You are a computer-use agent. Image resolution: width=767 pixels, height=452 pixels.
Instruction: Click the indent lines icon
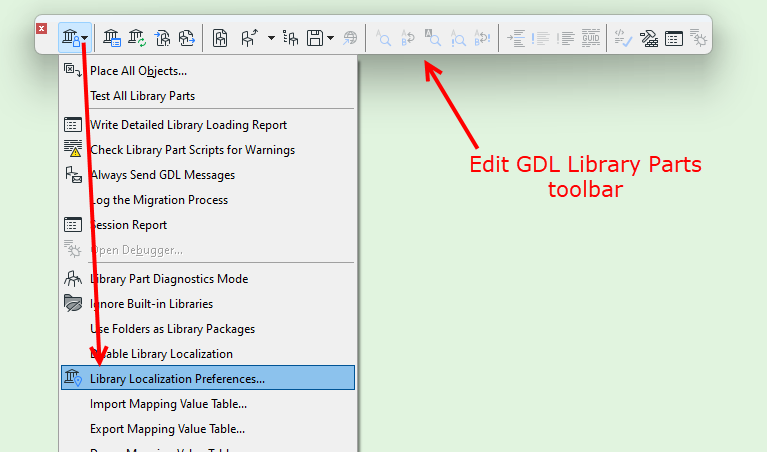pyautogui.click(x=516, y=38)
